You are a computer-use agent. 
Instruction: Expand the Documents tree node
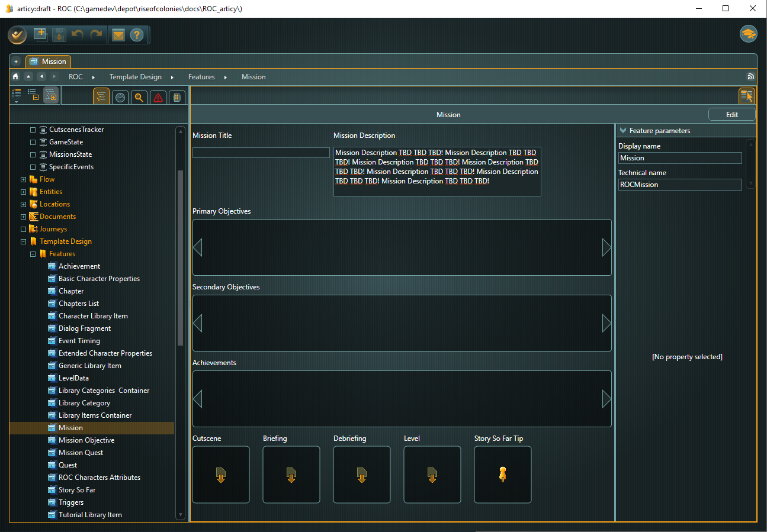click(x=24, y=217)
